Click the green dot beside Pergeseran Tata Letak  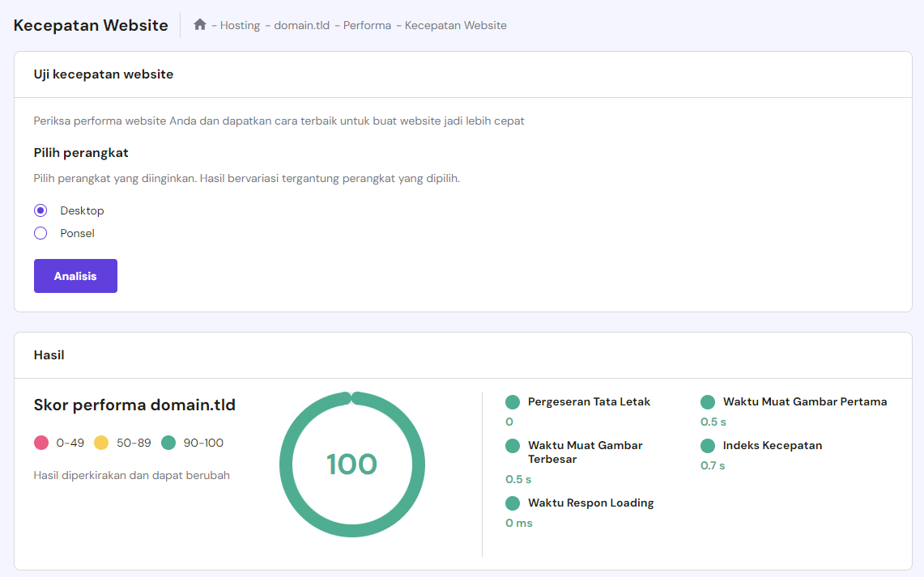tap(512, 401)
